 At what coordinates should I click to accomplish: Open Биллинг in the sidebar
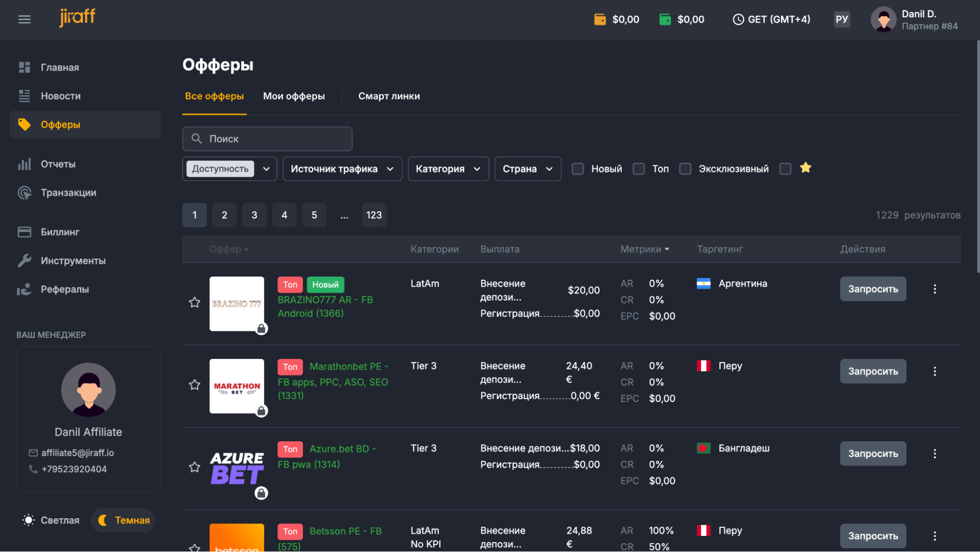85,232
